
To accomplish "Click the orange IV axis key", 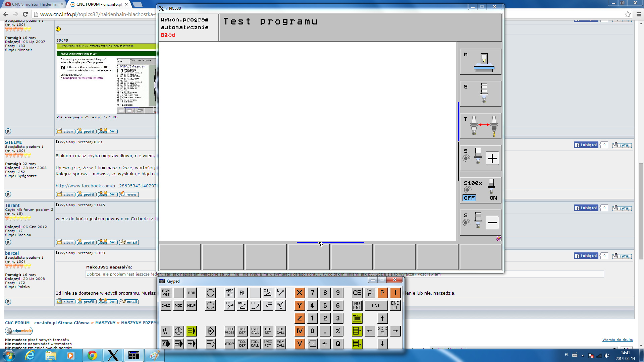I will [300, 331].
